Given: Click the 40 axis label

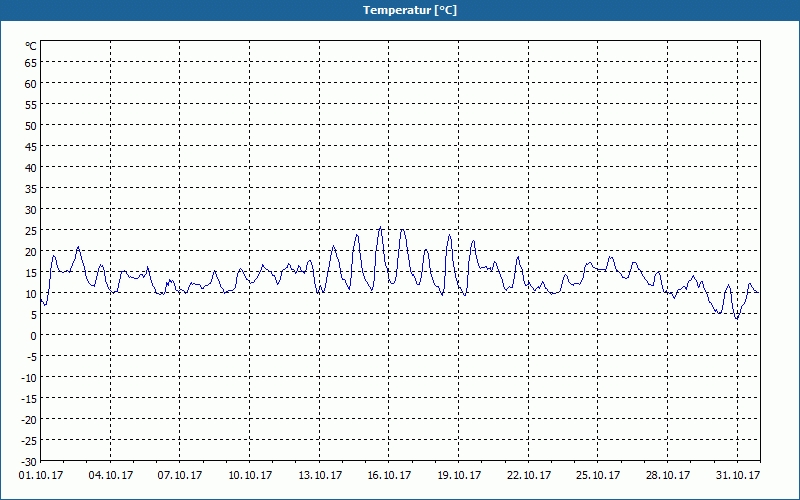Looking at the screenshot, I should click(31, 167).
